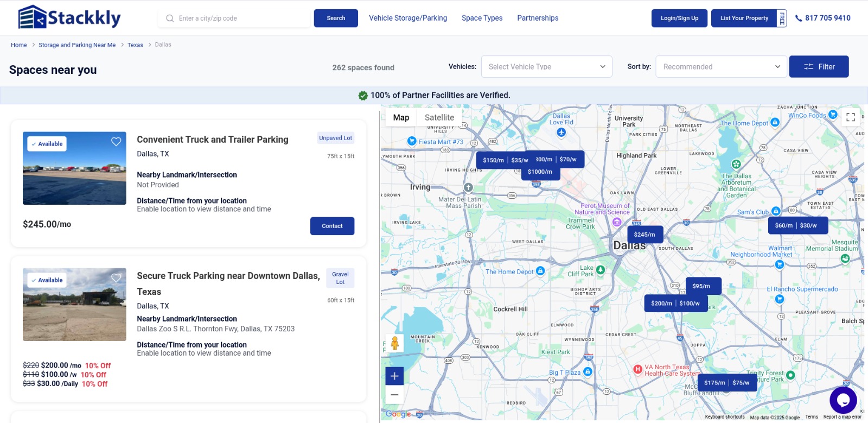This screenshot has height=423, width=868.
Task: Click the Lake Cliff Park marker
Action: (601, 270)
